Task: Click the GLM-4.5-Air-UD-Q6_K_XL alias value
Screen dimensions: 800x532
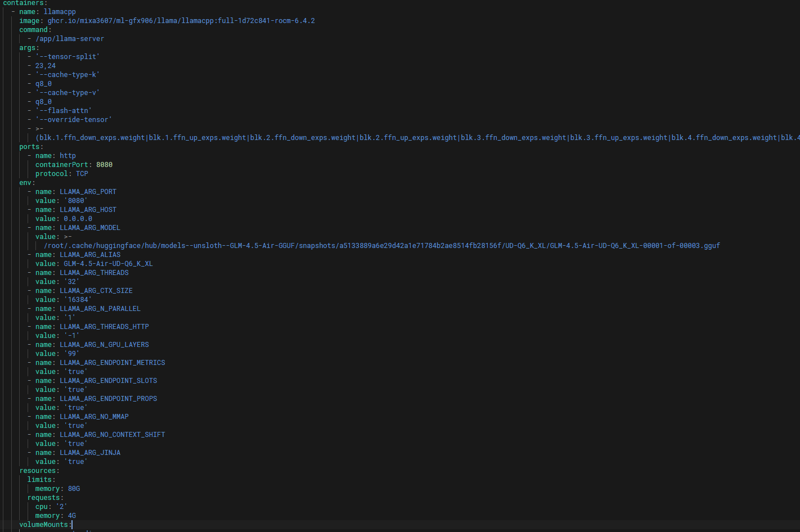Action: point(108,264)
